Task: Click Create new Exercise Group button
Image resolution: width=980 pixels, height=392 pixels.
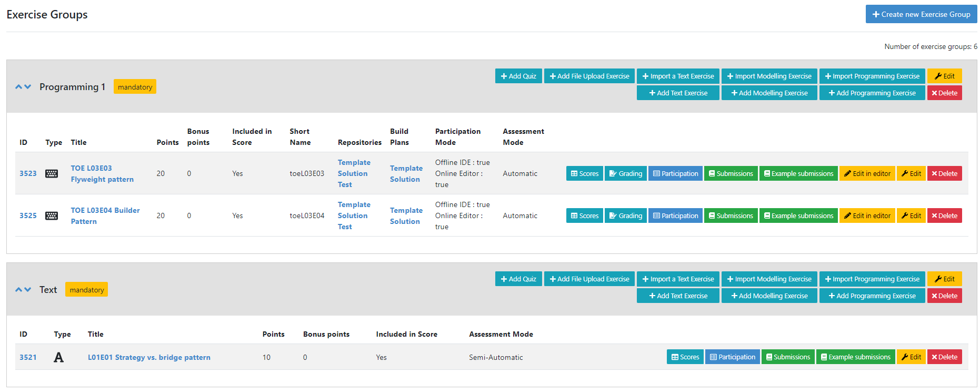Action: (x=921, y=14)
